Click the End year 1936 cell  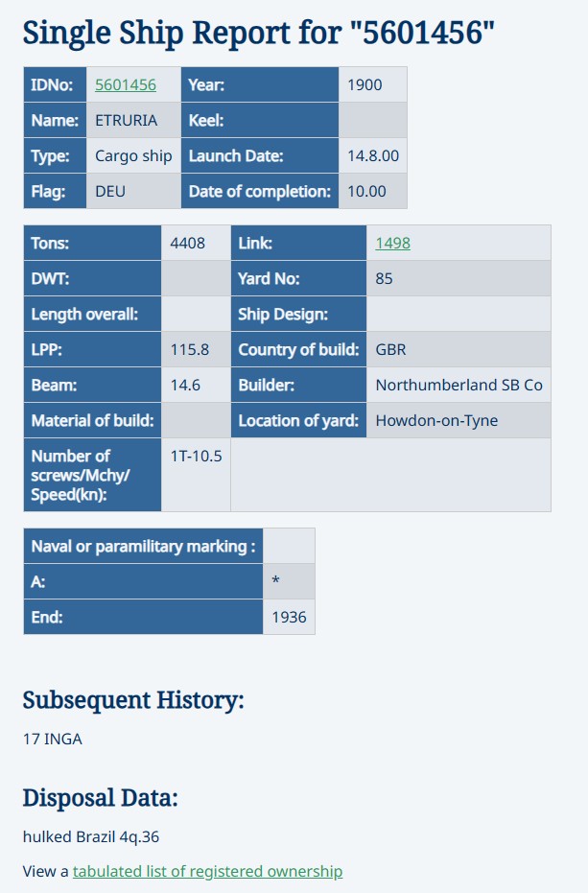coord(289,617)
